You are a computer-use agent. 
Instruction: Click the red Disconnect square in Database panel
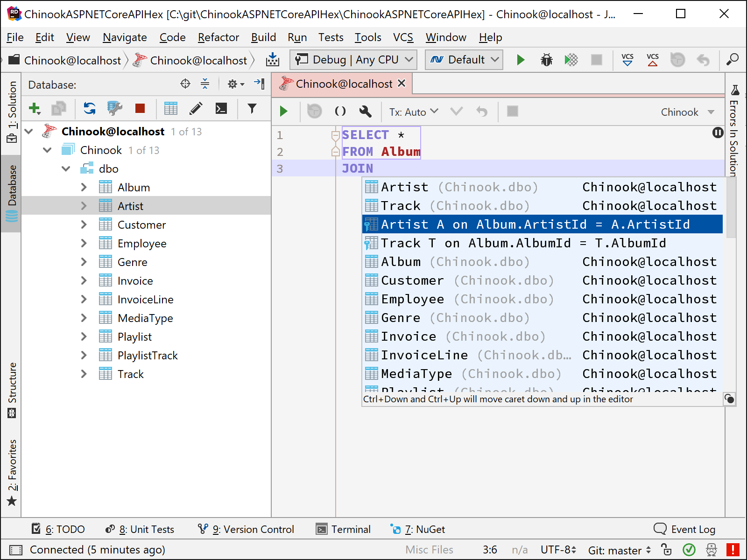tap(140, 109)
